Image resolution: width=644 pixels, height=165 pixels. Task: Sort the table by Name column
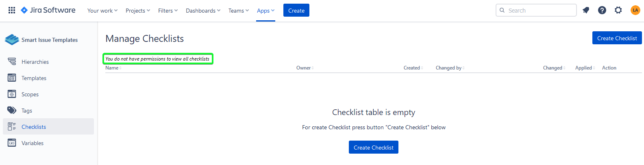[x=113, y=68]
